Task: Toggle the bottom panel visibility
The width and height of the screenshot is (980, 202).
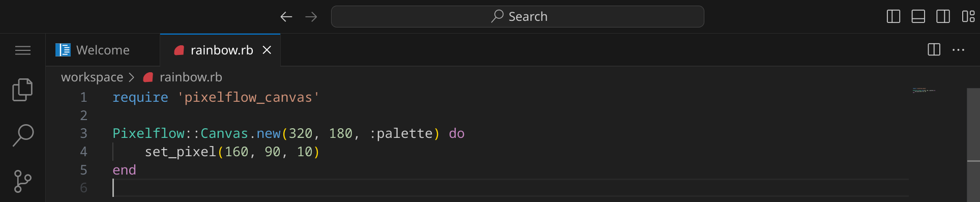Action: point(918,17)
